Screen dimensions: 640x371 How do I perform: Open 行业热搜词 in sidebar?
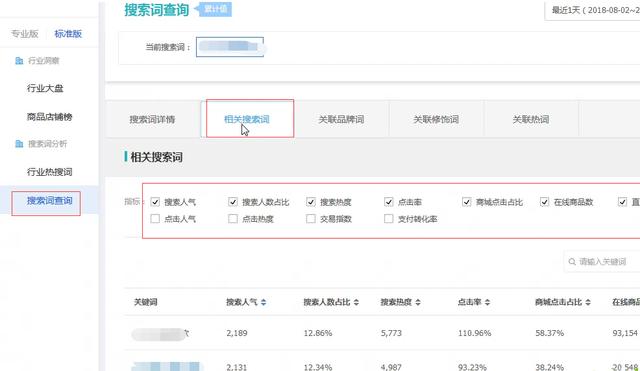49,172
